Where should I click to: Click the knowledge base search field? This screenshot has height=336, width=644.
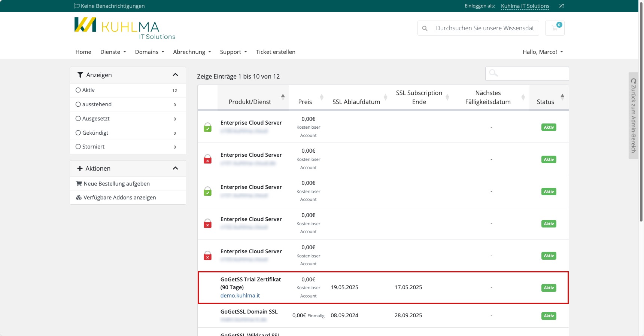(485, 28)
